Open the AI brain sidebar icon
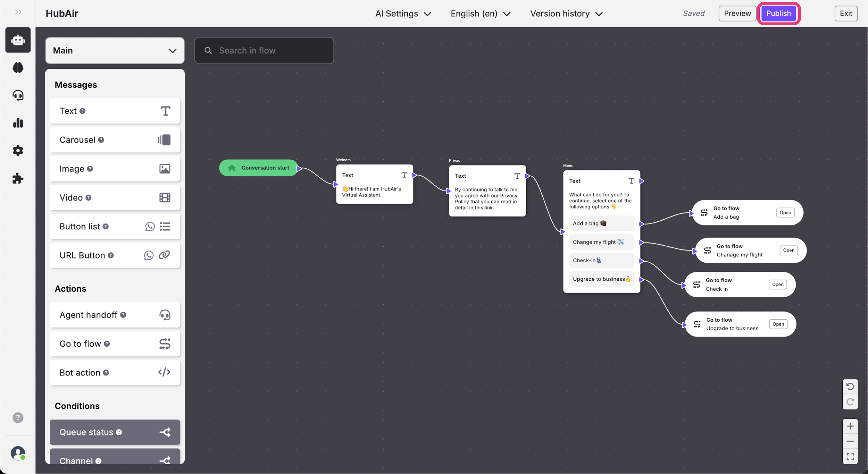The image size is (868, 474). [x=18, y=68]
